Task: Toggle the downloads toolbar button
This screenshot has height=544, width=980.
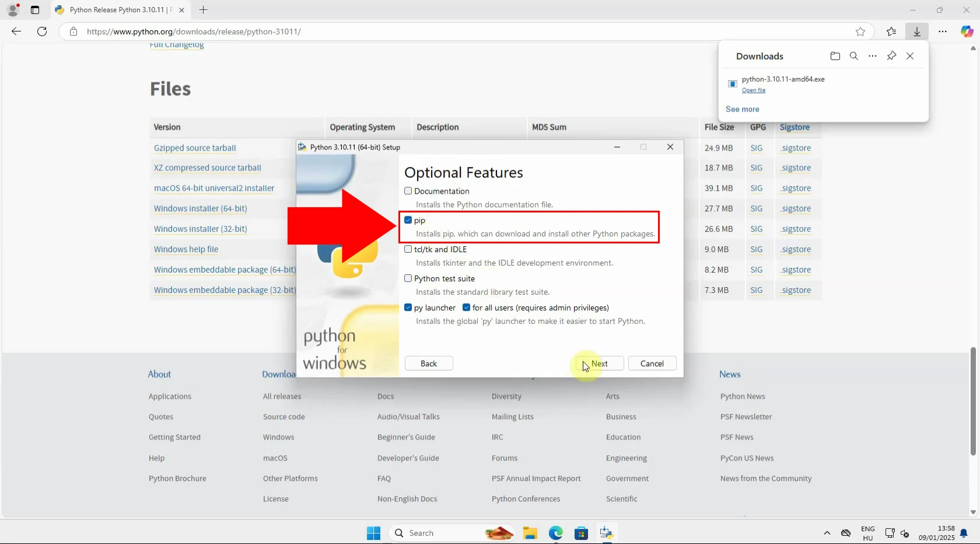Action: tap(917, 32)
